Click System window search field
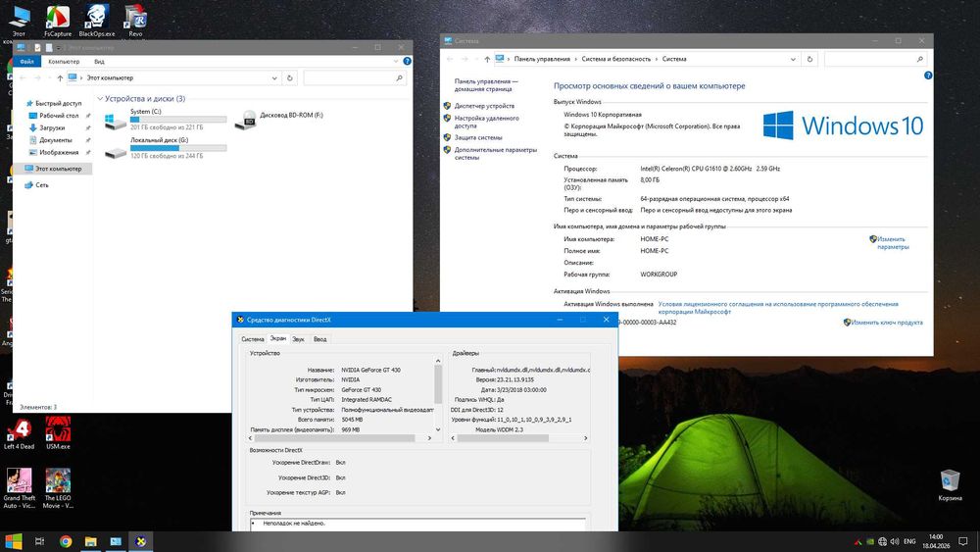The image size is (980, 552). [x=875, y=60]
